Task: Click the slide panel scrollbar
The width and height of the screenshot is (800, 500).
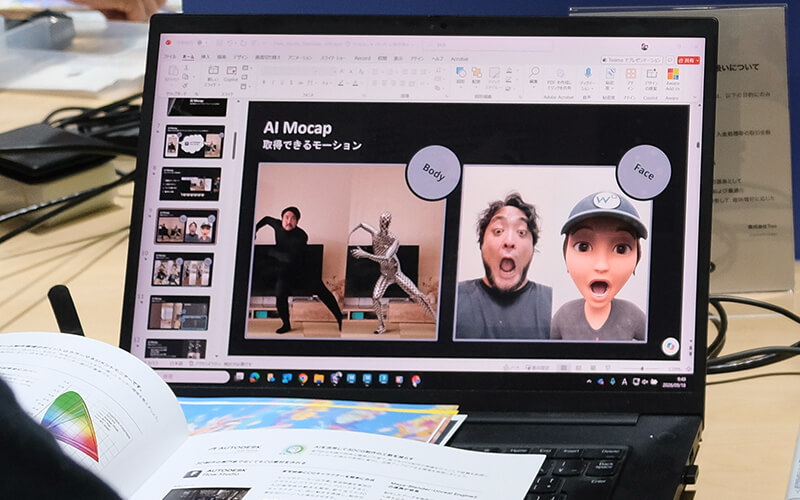Action: coord(234,145)
